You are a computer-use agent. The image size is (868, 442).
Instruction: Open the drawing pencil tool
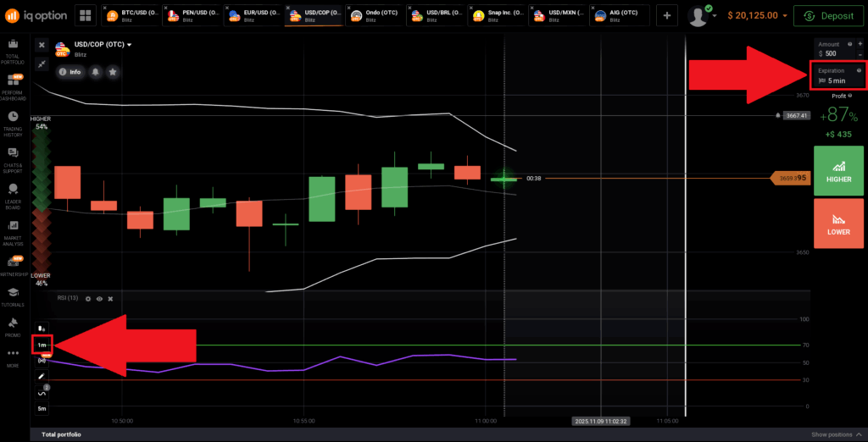(42, 376)
